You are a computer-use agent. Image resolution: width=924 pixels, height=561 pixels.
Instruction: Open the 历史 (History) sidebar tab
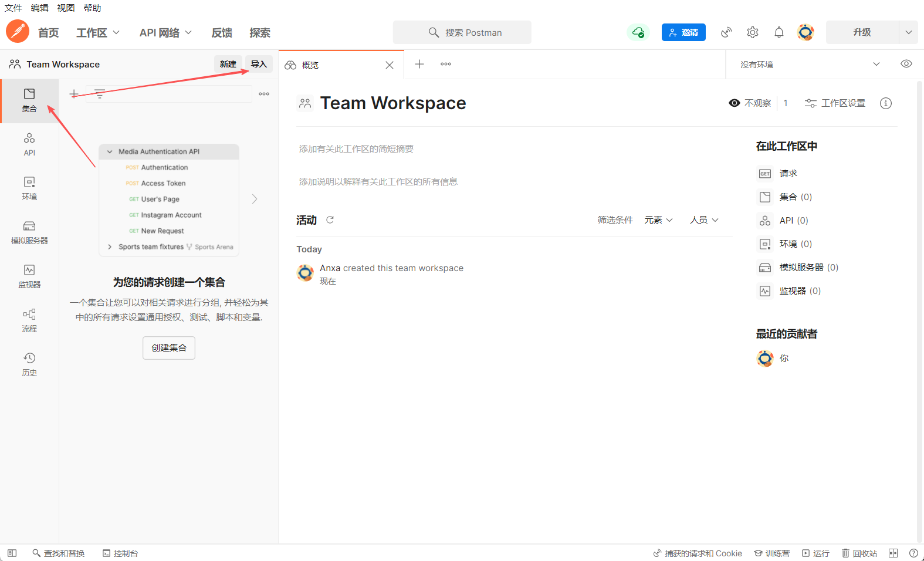29,364
